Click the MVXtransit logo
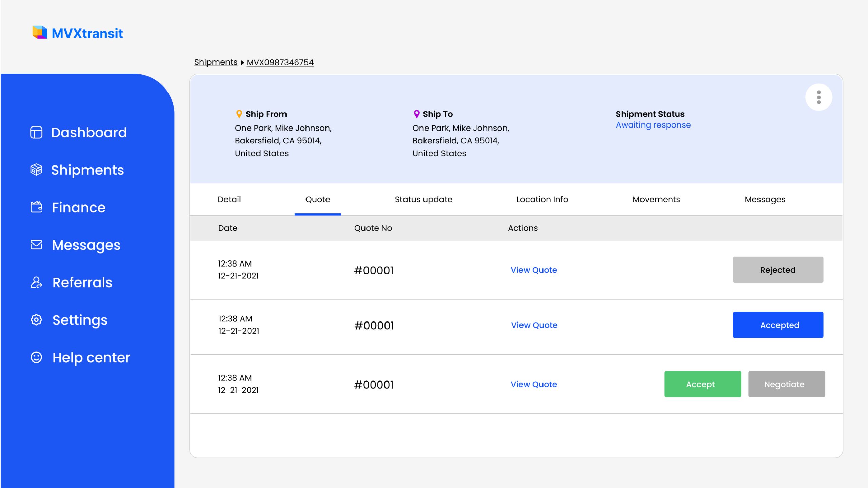 [78, 33]
